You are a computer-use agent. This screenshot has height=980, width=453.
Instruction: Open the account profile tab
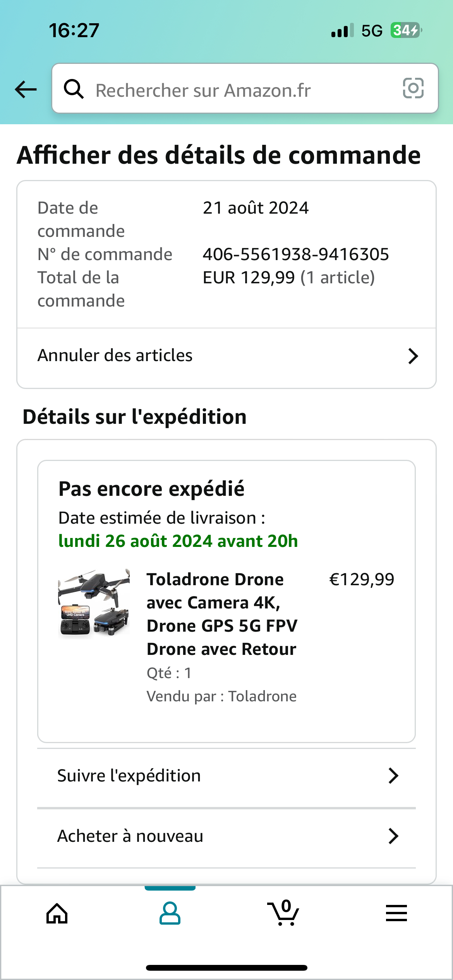pyautogui.click(x=170, y=913)
